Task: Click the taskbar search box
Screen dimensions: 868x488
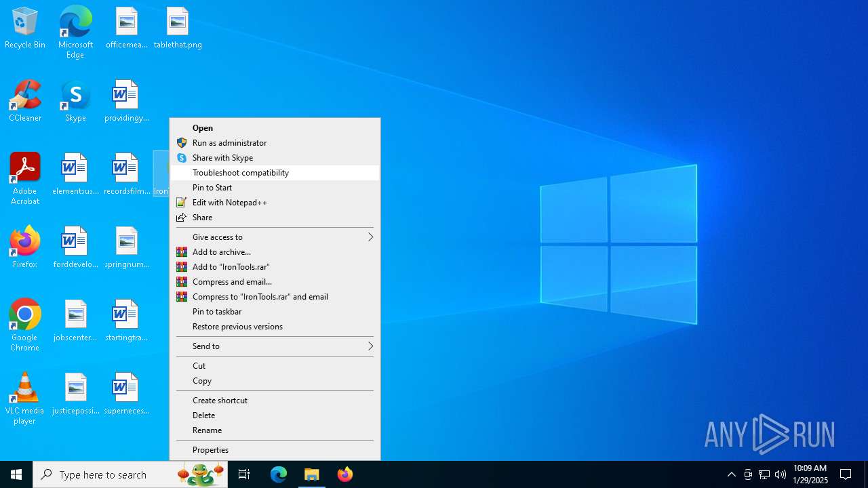Action: click(x=130, y=474)
